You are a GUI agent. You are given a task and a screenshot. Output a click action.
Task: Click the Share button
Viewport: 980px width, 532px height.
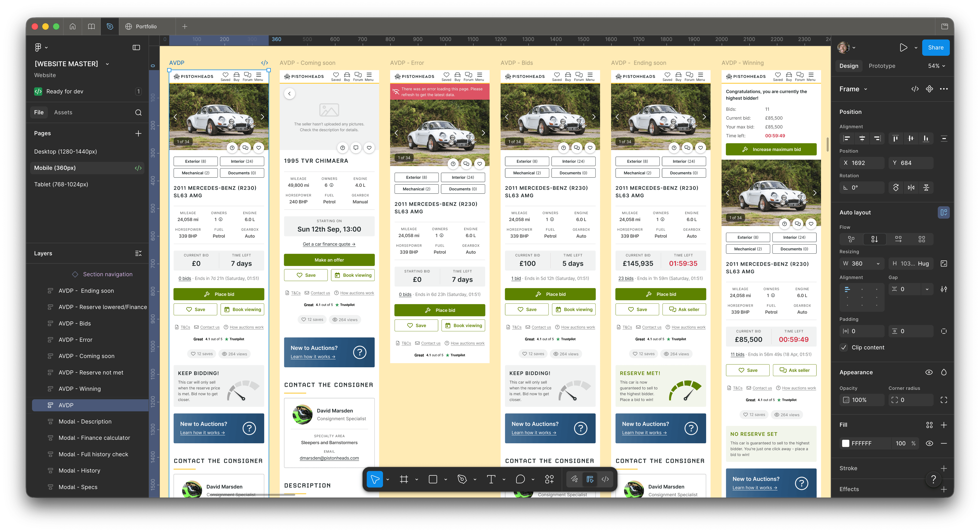click(935, 47)
